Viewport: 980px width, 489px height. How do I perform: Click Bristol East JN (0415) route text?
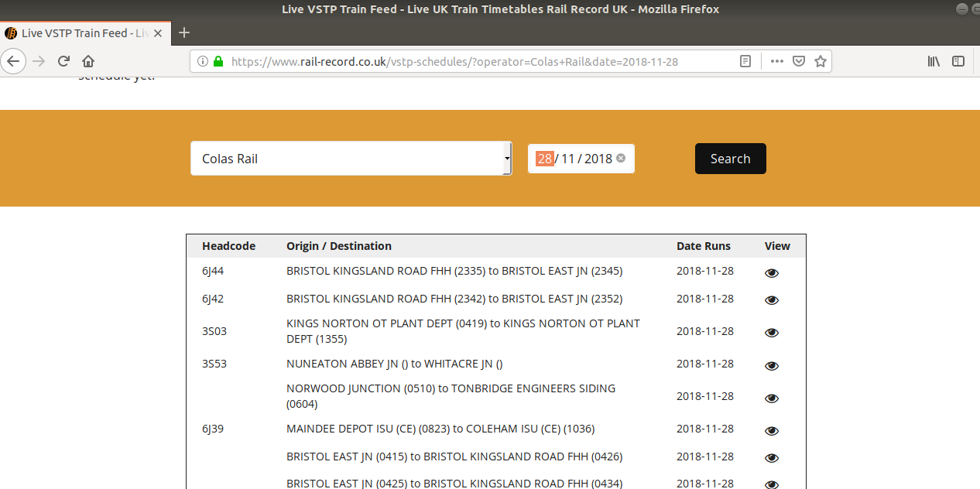pyautogui.click(x=454, y=457)
